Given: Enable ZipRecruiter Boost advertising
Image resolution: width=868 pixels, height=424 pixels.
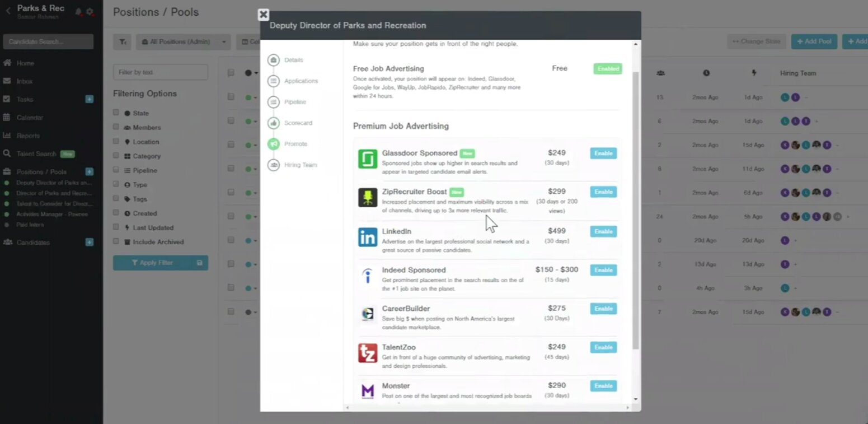Looking at the screenshot, I should (x=603, y=192).
